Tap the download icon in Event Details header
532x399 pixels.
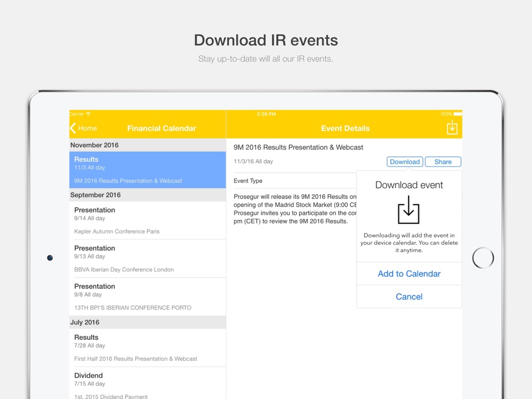coord(452,128)
